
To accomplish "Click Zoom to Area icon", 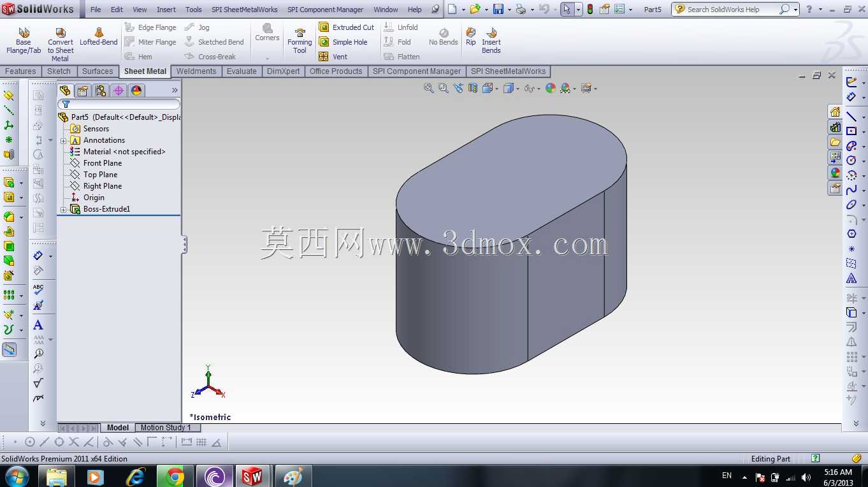I will point(444,88).
